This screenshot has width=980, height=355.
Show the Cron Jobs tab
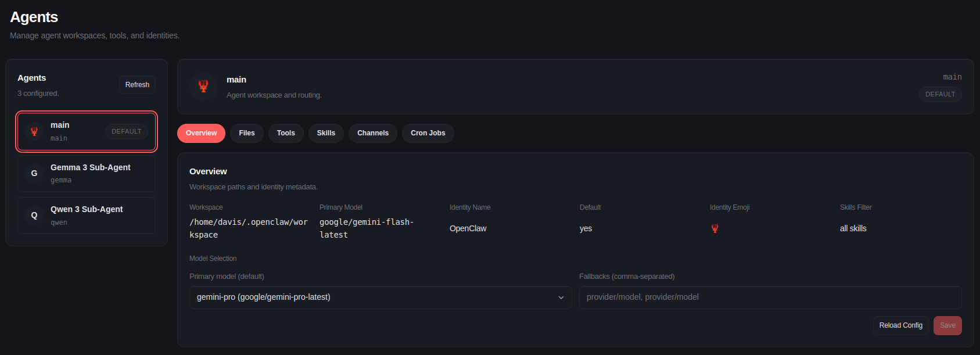tap(428, 133)
